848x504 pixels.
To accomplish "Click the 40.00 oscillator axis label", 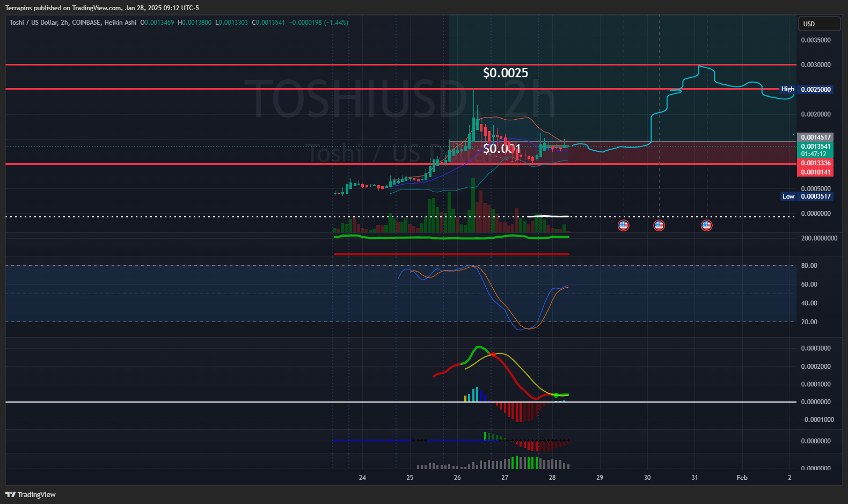I will [x=809, y=303].
